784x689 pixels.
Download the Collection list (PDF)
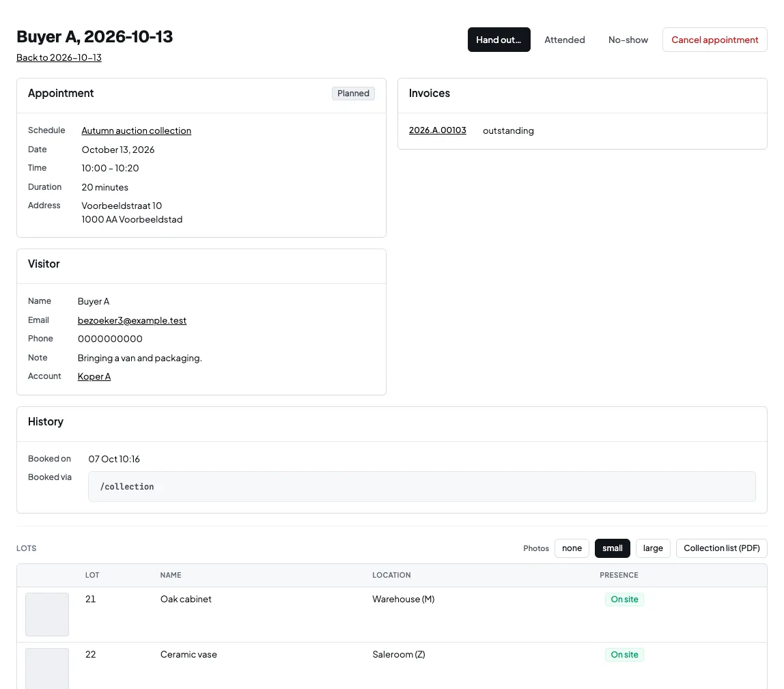coord(721,548)
